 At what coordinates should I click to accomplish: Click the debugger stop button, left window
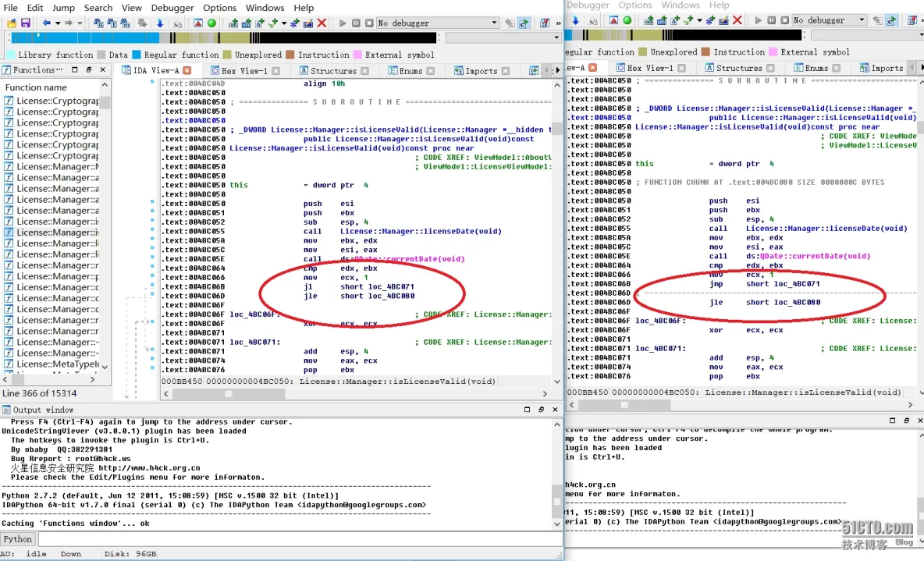pos(369,23)
